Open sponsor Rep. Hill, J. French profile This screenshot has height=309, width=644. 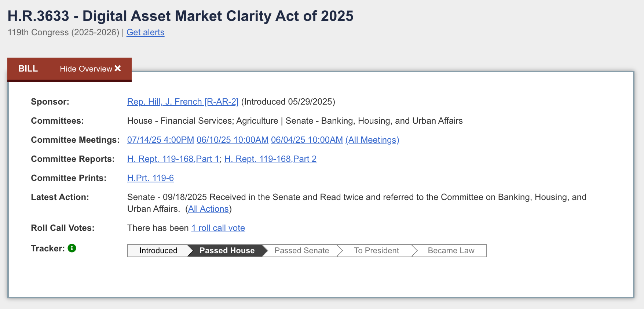coord(182,102)
